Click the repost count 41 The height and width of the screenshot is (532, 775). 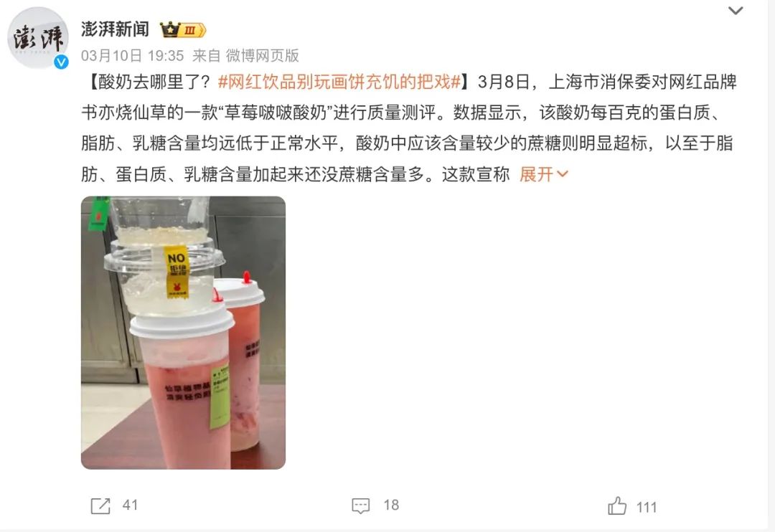[x=130, y=505]
